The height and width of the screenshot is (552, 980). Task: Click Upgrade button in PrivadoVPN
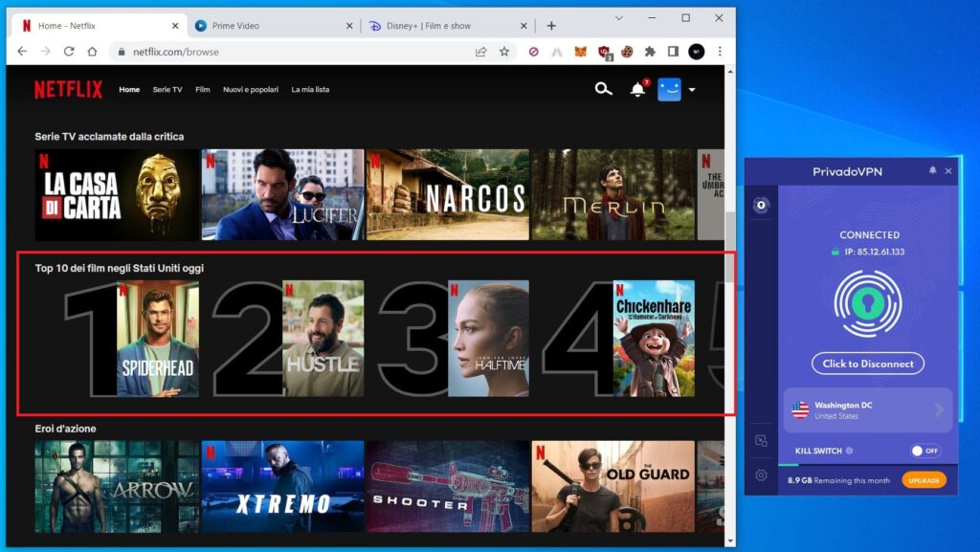(x=924, y=480)
